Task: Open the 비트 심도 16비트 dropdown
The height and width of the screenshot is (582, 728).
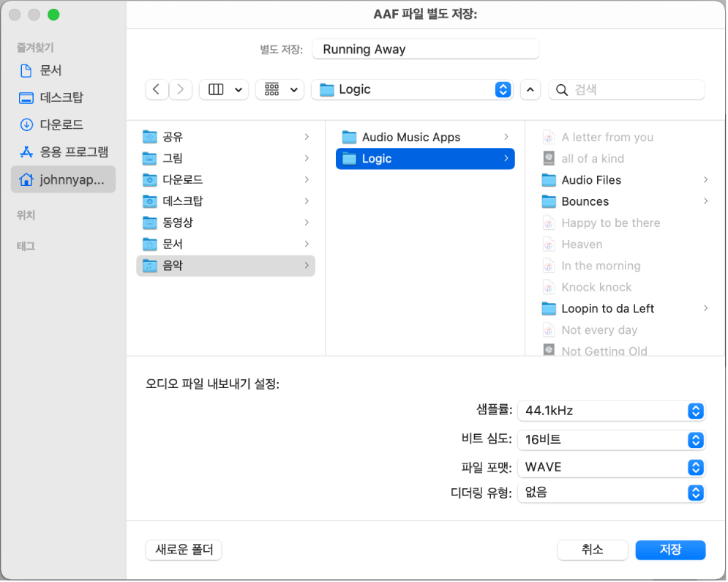Action: pos(612,440)
